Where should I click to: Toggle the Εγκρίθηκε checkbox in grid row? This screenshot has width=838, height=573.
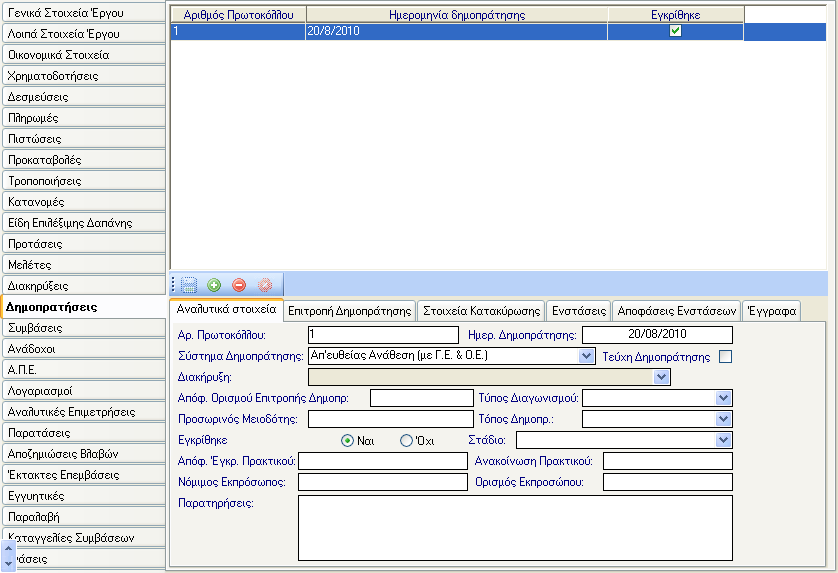coord(675,31)
